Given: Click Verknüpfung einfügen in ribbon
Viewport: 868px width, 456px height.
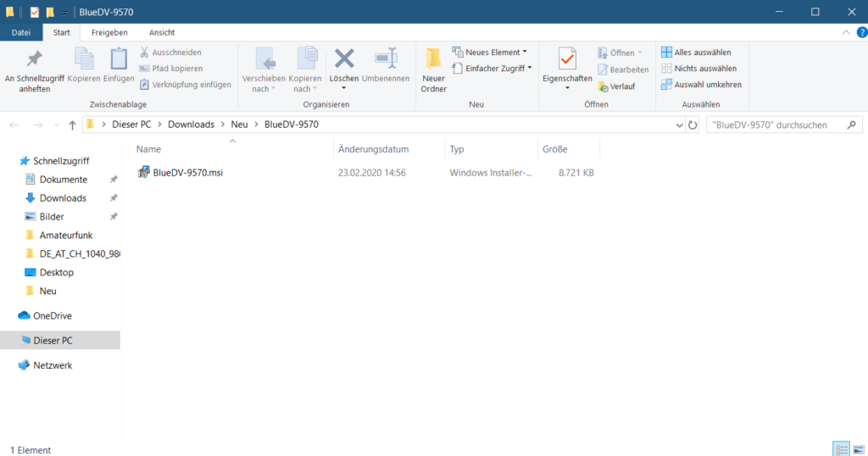Looking at the screenshot, I should click(x=185, y=85).
